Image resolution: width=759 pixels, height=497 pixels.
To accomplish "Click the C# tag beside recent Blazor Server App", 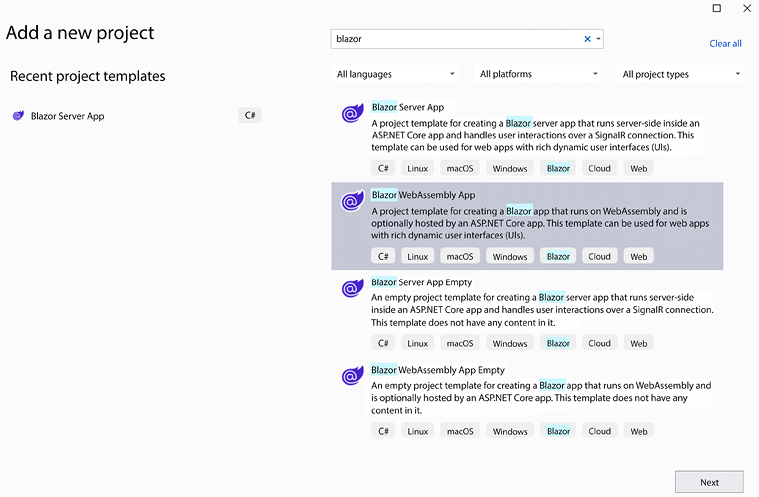I will pos(250,115).
